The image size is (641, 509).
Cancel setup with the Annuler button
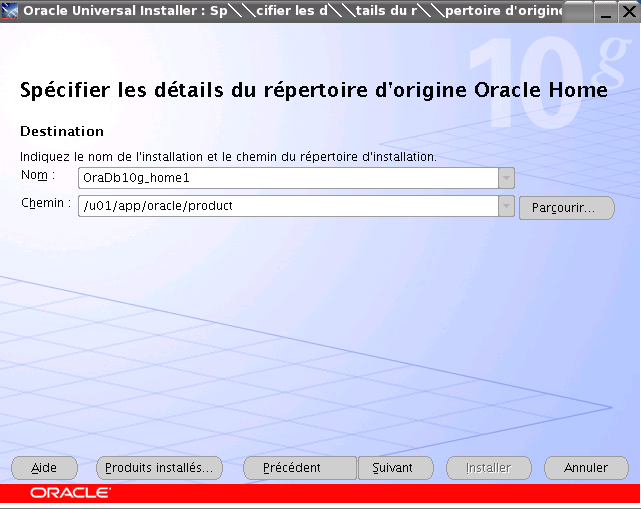pos(586,468)
